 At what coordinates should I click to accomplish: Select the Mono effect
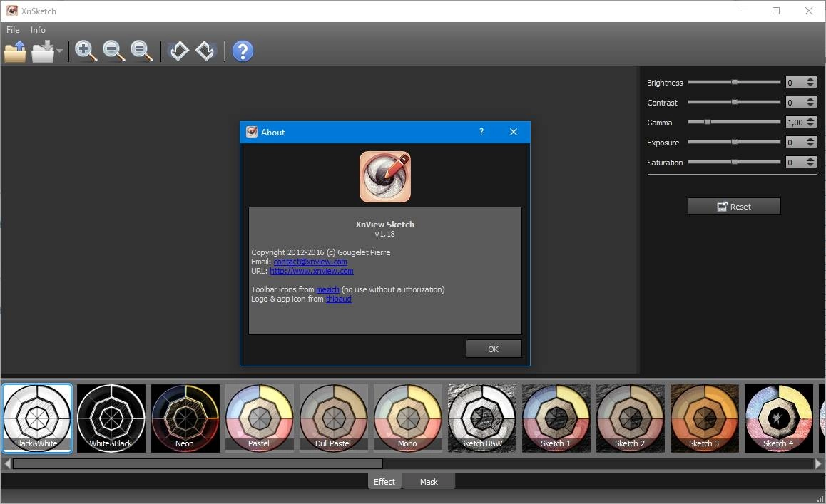(408, 418)
